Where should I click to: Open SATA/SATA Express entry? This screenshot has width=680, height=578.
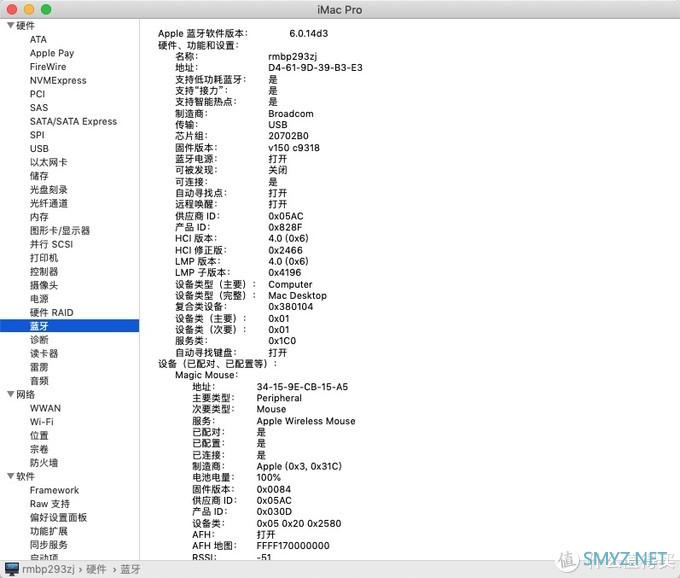pyautogui.click(x=73, y=121)
